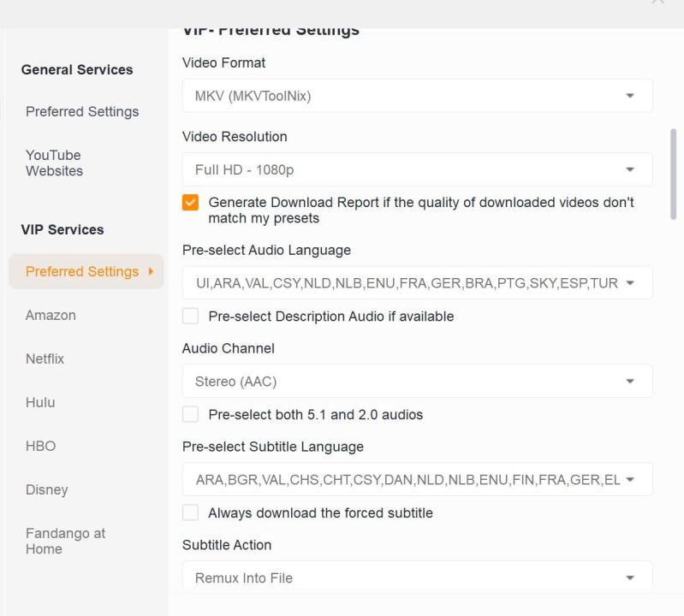Select Fandango at Home
The width and height of the screenshot is (684, 616).
coord(65,541)
